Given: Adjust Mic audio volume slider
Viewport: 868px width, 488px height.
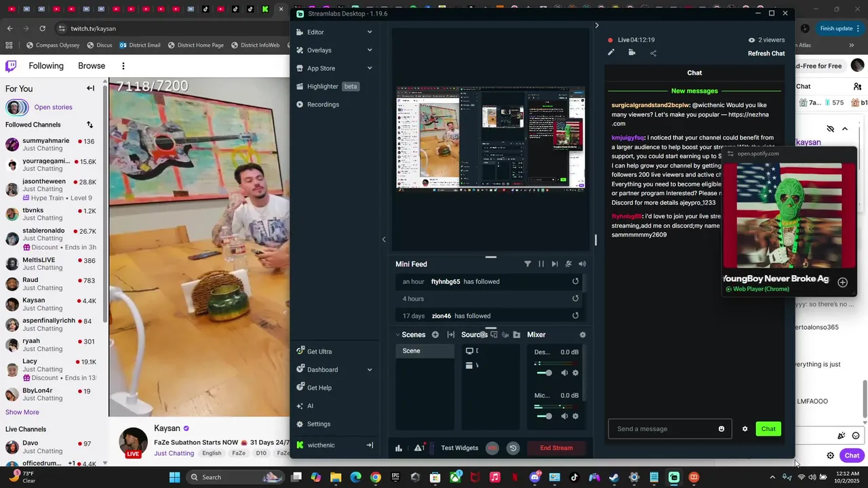Looking at the screenshot, I should (x=544, y=416).
